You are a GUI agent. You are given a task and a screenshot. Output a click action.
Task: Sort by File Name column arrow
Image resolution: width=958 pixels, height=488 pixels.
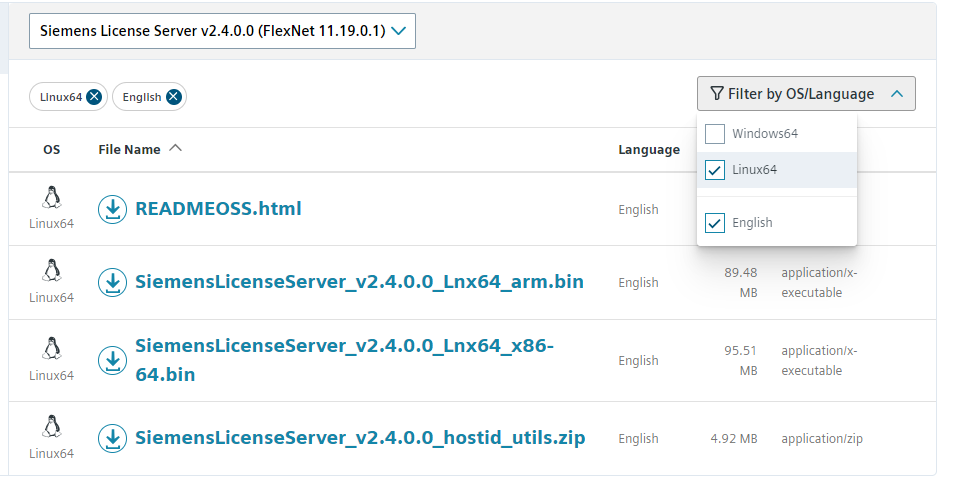point(176,149)
